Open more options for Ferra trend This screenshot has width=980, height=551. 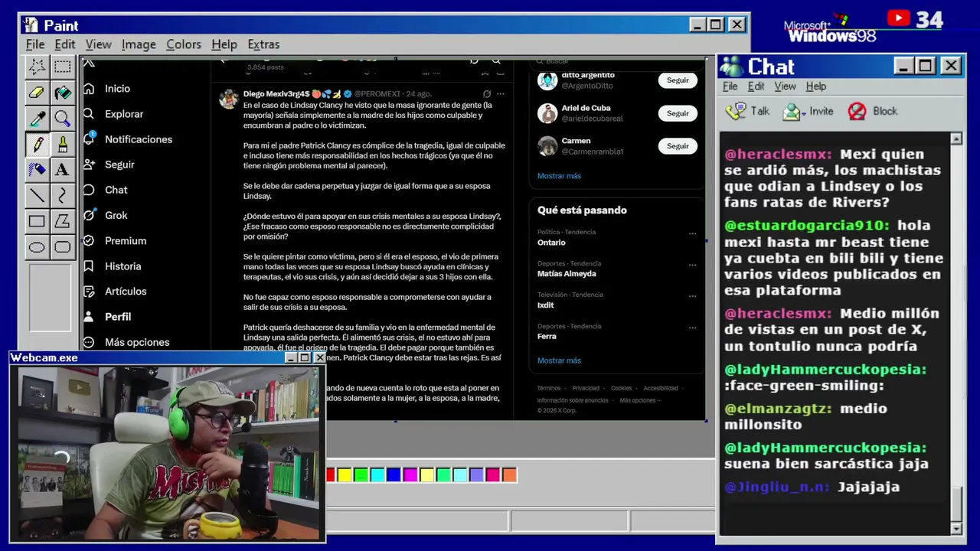[692, 328]
